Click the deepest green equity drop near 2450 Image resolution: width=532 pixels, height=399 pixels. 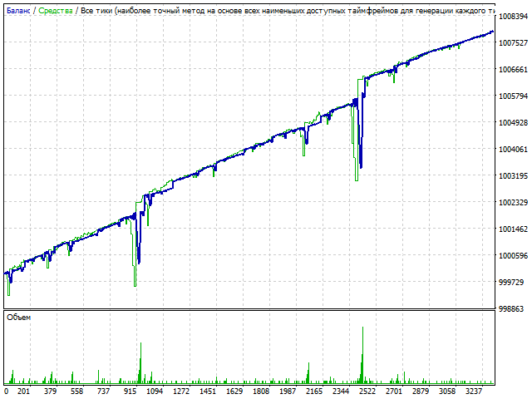tap(357, 178)
